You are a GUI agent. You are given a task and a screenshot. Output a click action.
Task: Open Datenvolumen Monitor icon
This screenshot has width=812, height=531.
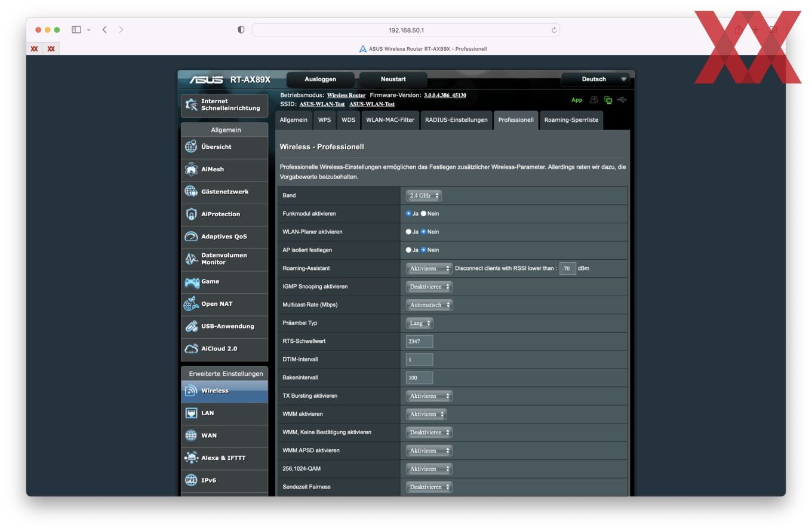point(191,259)
